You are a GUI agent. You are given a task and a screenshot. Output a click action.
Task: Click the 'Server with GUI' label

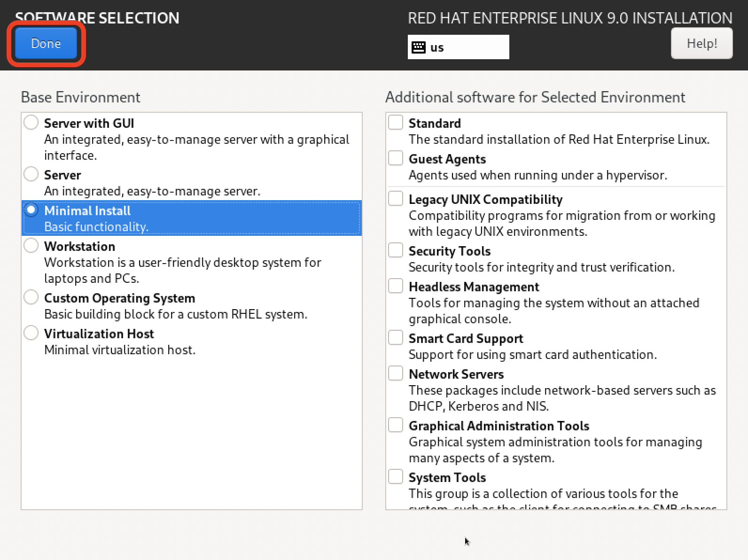pos(89,123)
